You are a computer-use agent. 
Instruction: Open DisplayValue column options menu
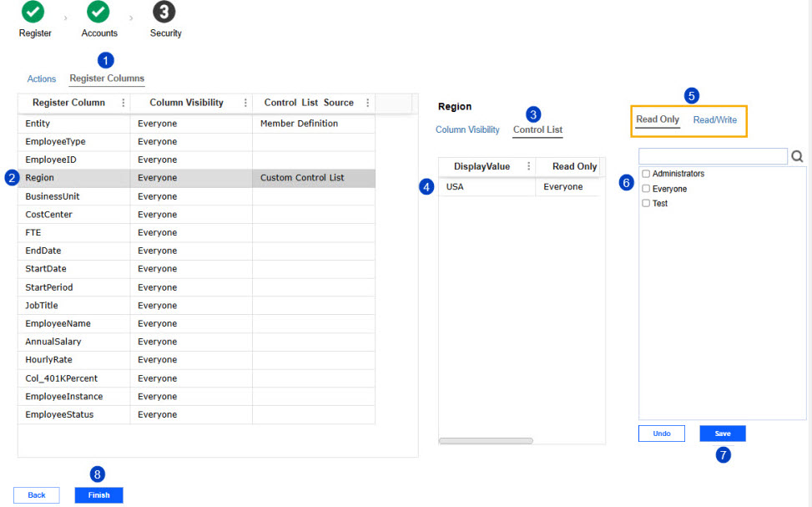click(529, 166)
